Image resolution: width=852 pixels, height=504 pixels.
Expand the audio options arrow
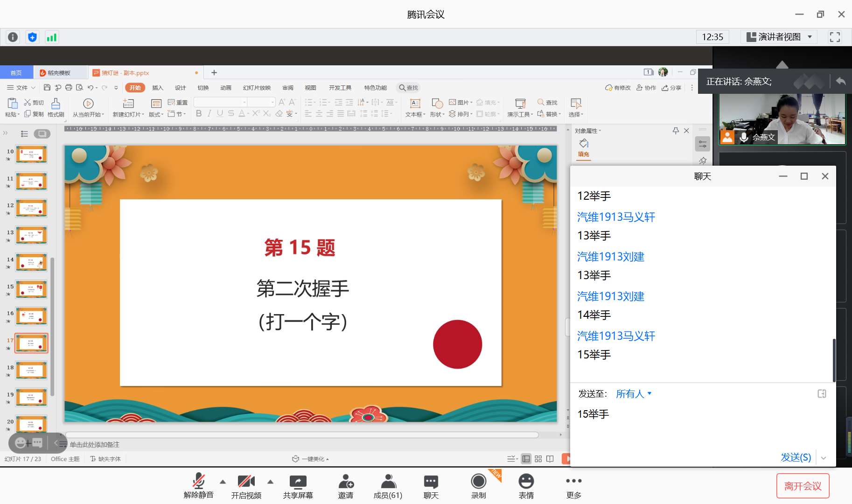[x=223, y=482]
